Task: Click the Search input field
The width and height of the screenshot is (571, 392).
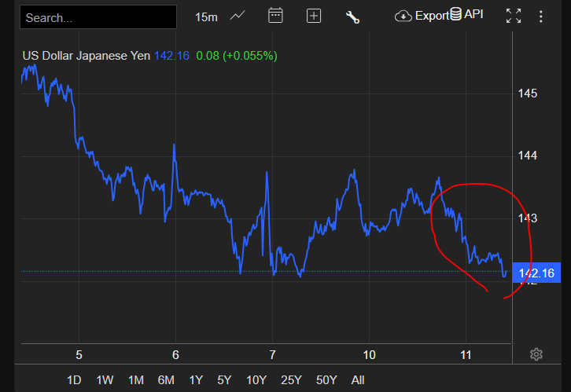Action: (x=98, y=16)
